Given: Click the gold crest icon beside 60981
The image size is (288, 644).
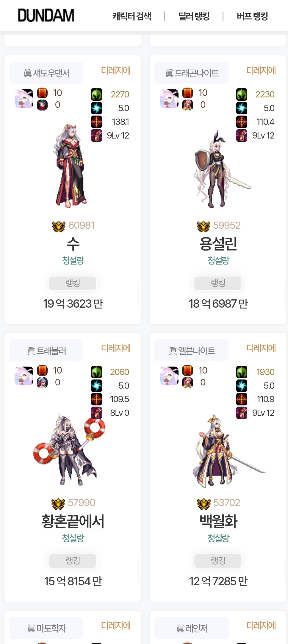Looking at the screenshot, I should point(59,226).
